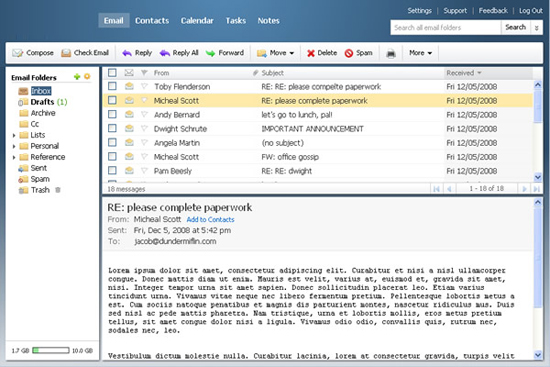Click the preview pane scrollbar thumb

538,258
